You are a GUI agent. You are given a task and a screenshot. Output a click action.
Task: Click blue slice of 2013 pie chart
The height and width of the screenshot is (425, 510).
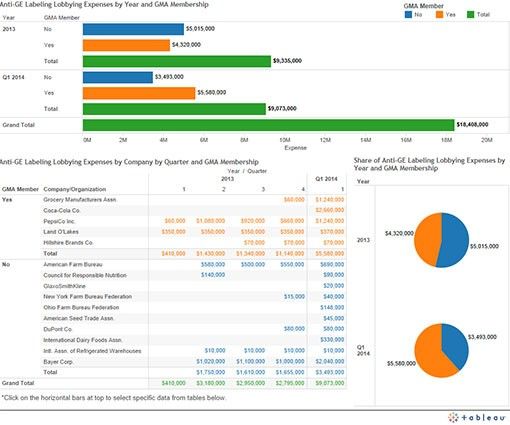point(455,240)
